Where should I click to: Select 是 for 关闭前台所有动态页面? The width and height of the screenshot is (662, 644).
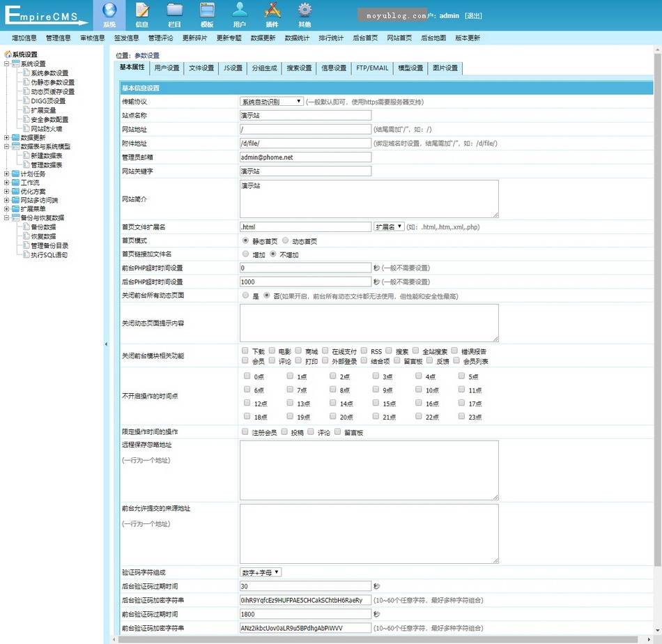[x=245, y=296]
